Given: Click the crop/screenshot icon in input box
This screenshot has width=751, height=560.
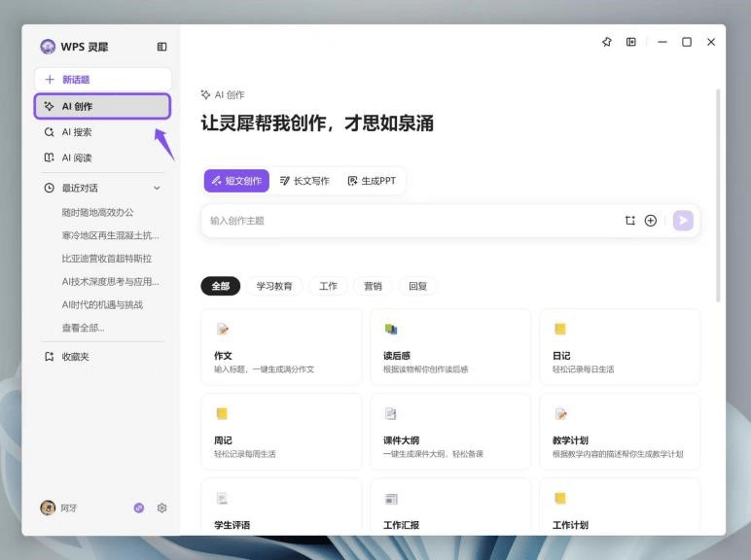Looking at the screenshot, I should (629, 221).
